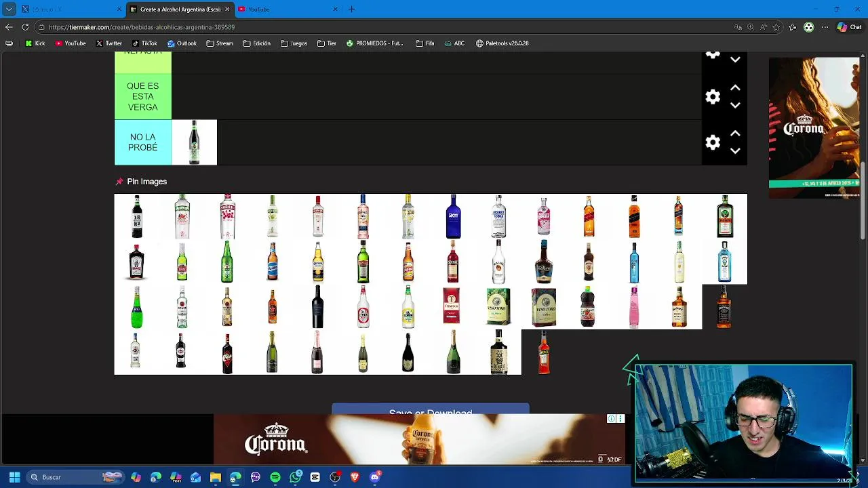Click the Buscar taskbar search box
This screenshot has width=868, height=488.
(76, 477)
